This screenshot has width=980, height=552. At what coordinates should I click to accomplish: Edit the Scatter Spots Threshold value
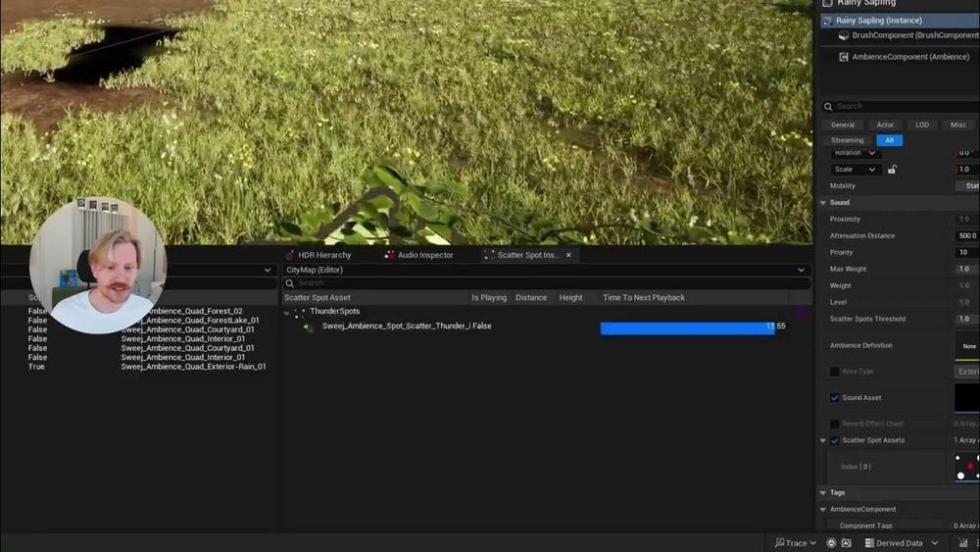[967, 319]
